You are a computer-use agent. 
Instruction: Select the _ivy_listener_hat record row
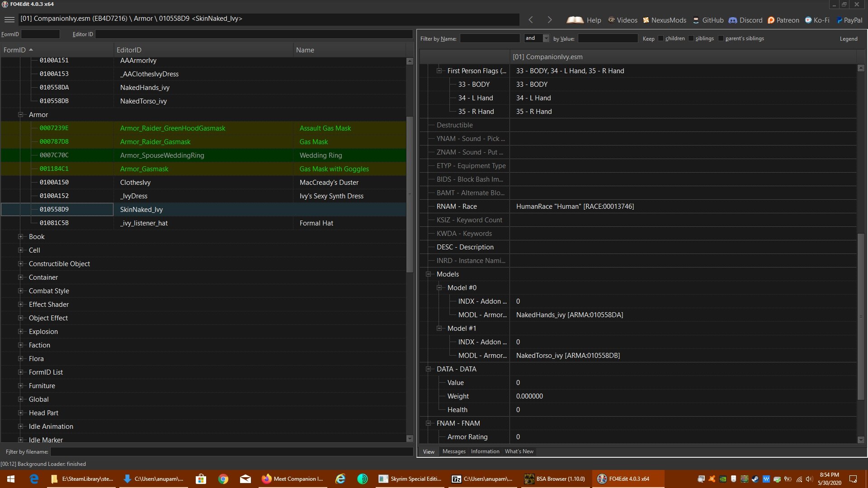(x=203, y=223)
